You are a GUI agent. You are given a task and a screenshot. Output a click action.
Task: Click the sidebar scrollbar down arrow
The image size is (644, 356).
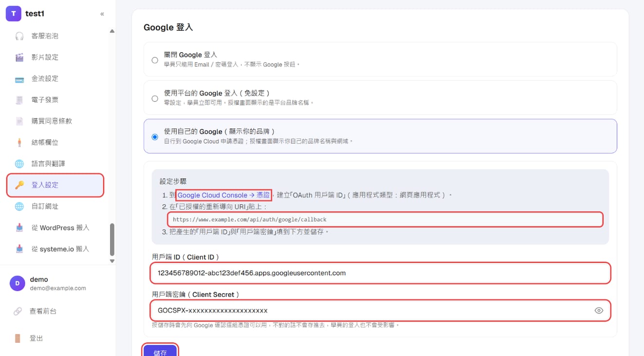click(x=112, y=261)
